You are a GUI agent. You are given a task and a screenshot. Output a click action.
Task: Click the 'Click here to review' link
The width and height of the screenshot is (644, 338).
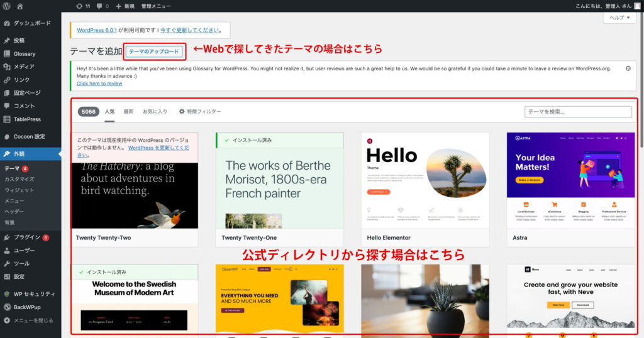[x=99, y=83]
